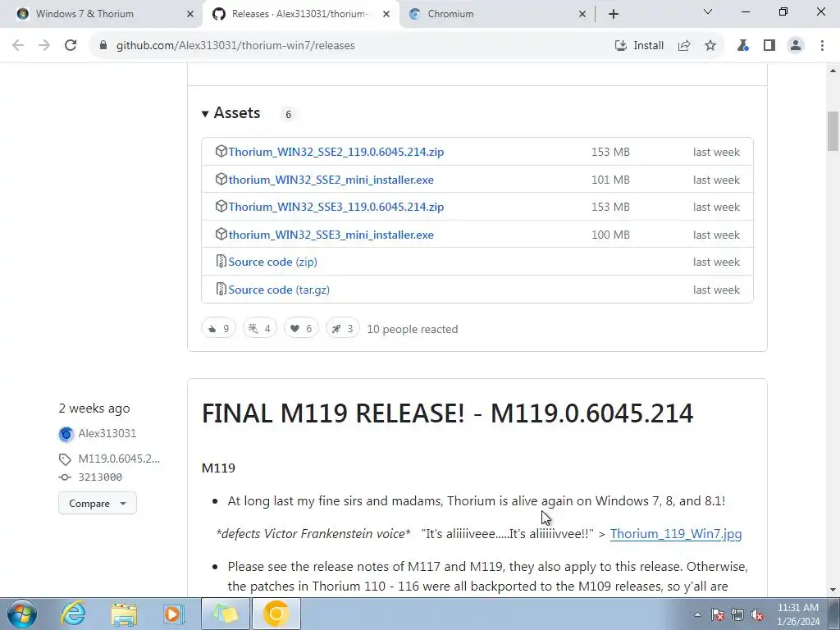Open the tab search chevron
The height and width of the screenshot is (630, 840).
click(708, 11)
